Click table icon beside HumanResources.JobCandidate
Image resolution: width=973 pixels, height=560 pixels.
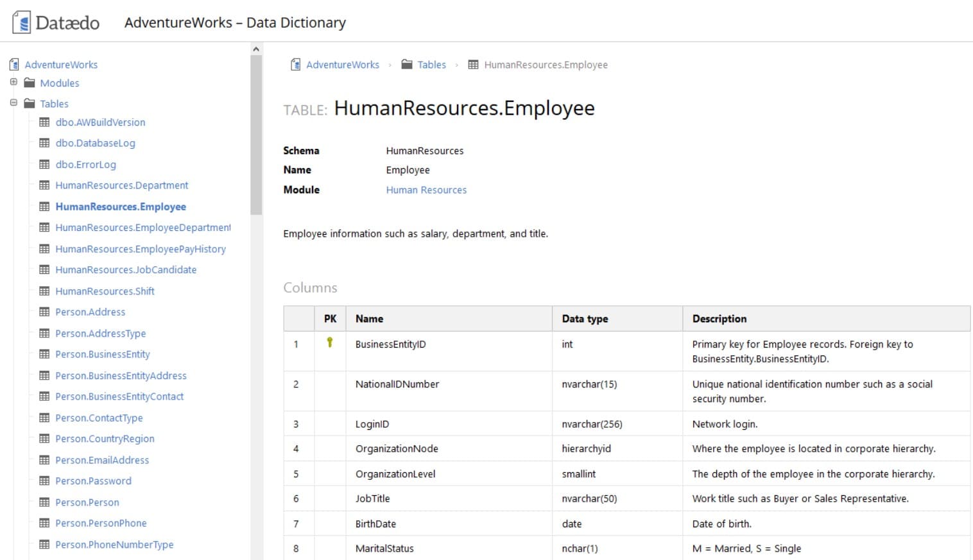click(44, 270)
